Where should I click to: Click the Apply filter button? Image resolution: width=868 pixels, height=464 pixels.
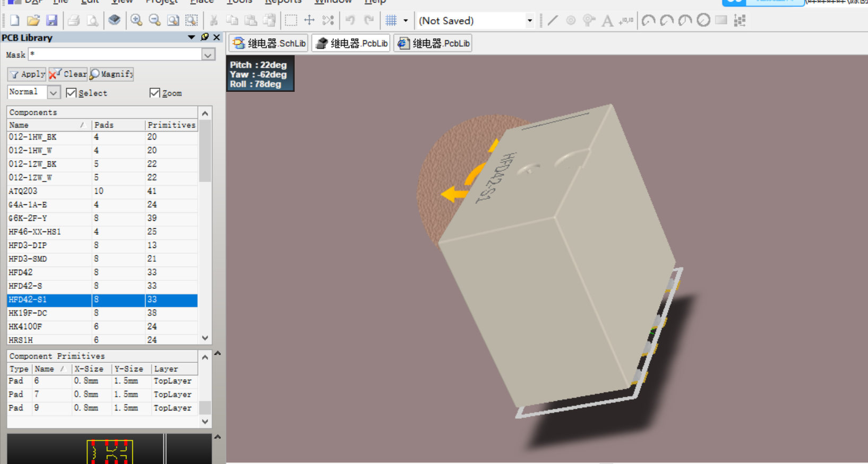(x=27, y=74)
